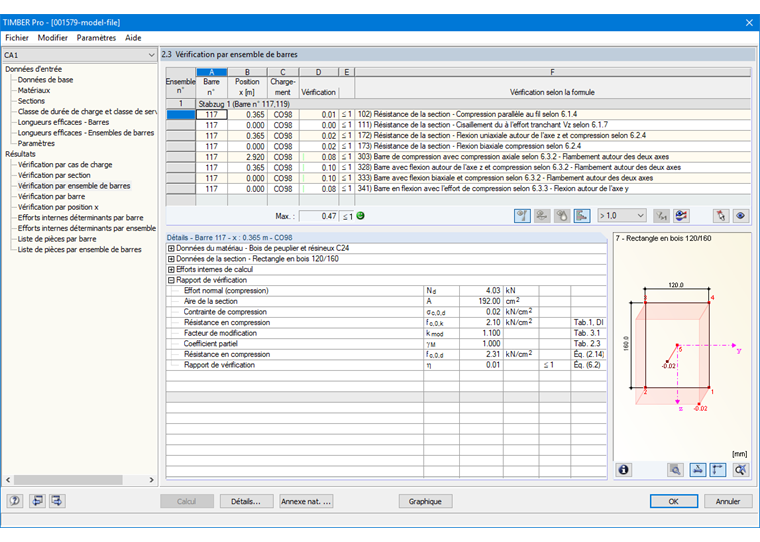Click the second greyed toolbar icon under results table
The height and width of the screenshot is (542, 760).
pyautogui.click(x=542, y=216)
